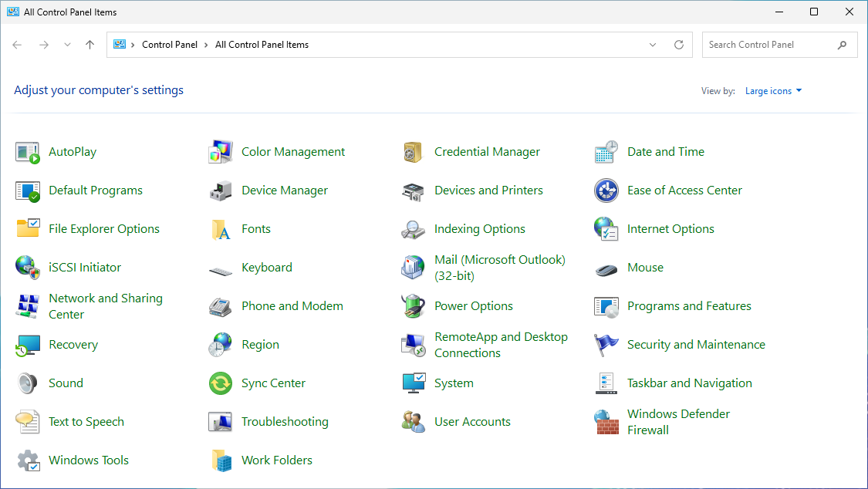Open the User Accounts link
The width and height of the screenshot is (868, 489).
coord(472,422)
